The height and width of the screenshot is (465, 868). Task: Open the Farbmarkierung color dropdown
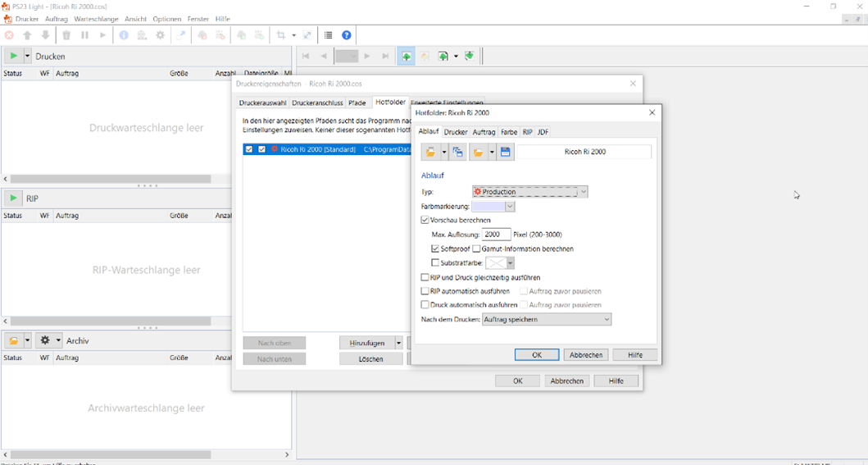[493, 207]
